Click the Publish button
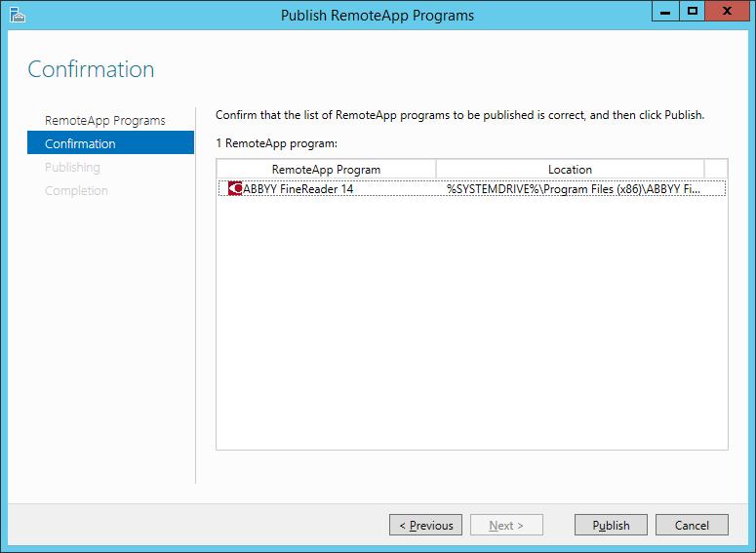This screenshot has height=553, width=756. tap(611, 525)
